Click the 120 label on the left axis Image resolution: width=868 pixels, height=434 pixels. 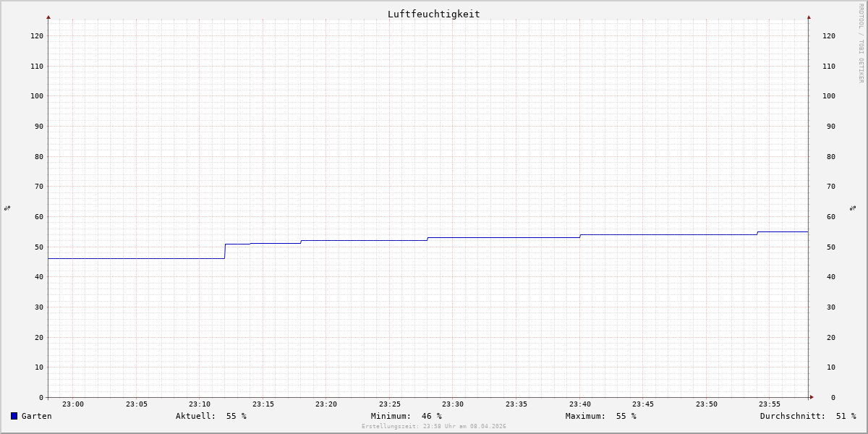37,35
